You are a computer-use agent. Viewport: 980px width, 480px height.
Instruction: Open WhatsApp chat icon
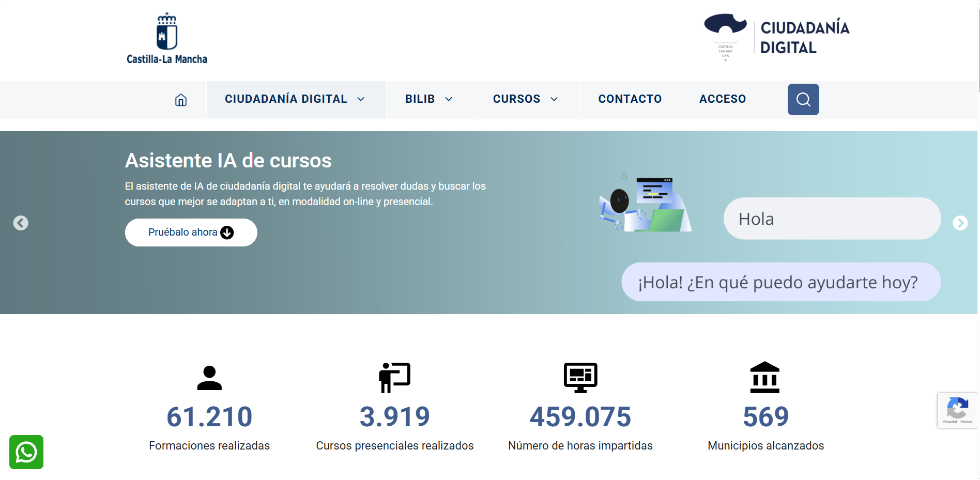[26, 452]
